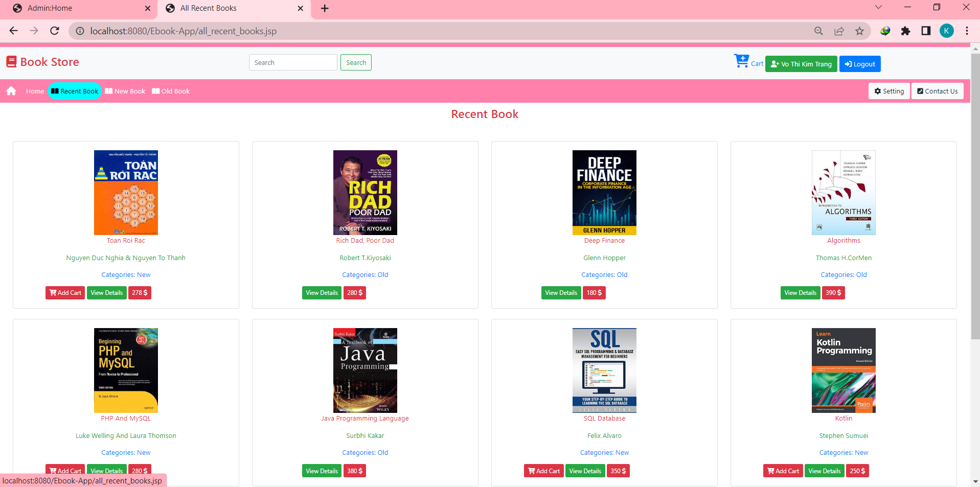
Task: Close the Admin:Home tab
Action: [148, 8]
